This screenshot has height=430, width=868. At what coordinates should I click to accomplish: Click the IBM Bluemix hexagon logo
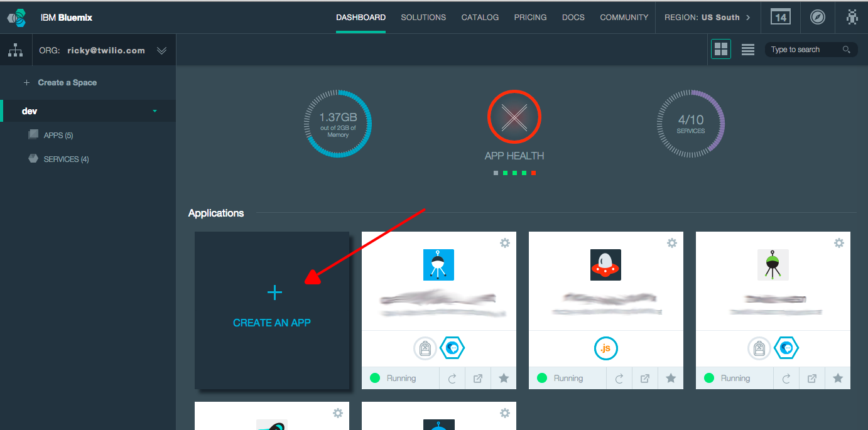[17, 18]
